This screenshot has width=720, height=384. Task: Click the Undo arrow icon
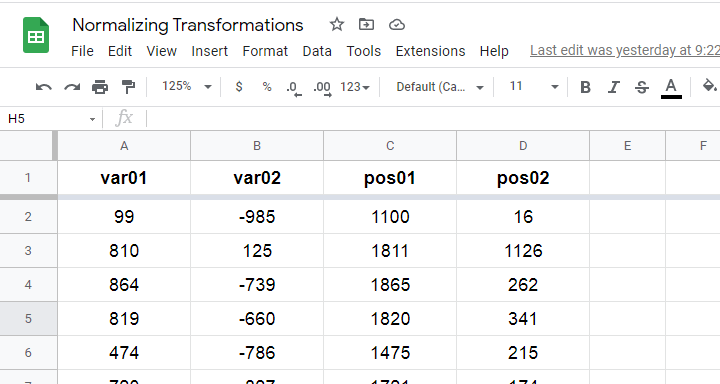pos(44,87)
